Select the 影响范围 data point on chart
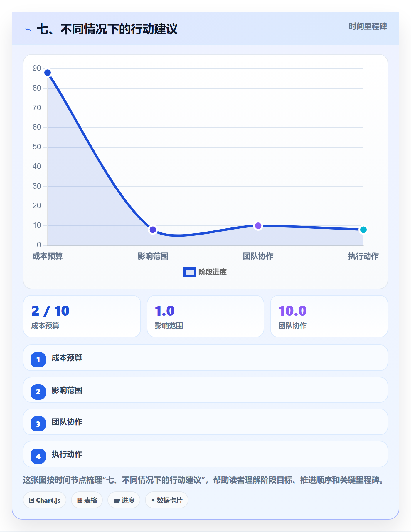411x532 pixels. coord(153,230)
